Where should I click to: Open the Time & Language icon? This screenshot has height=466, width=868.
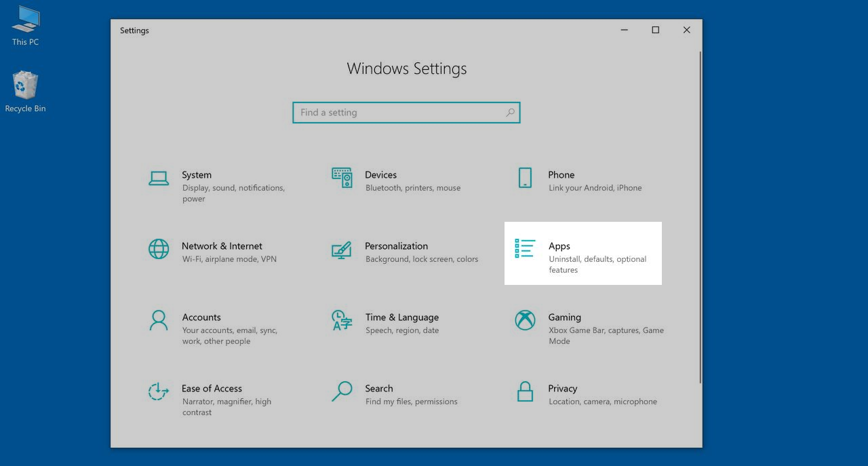pyautogui.click(x=342, y=320)
